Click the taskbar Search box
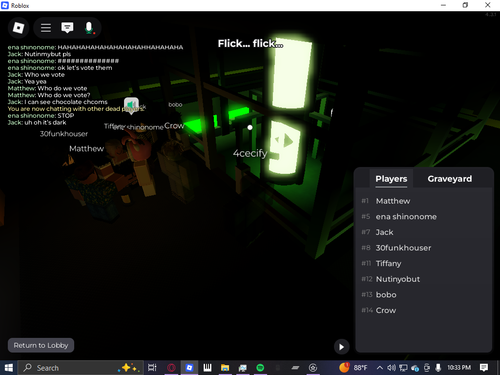Screen dimensions: 500x375 click(x=81, y=368)
